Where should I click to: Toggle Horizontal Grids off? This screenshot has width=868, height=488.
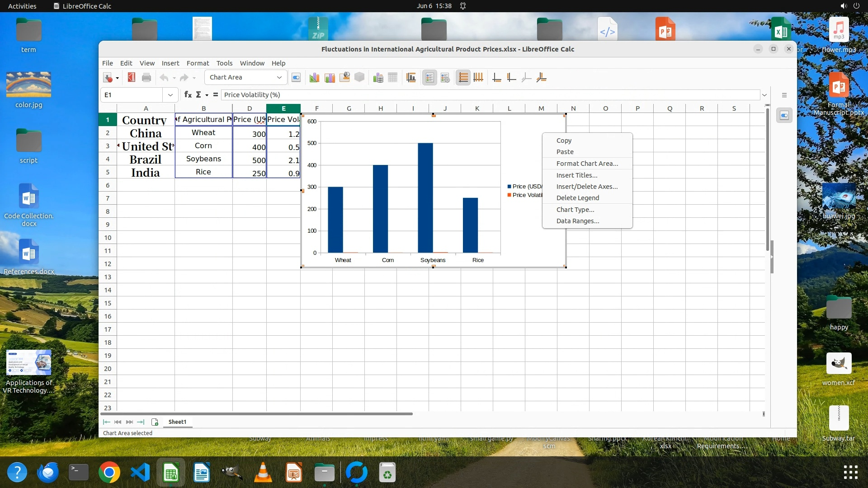(x=463, y=78)
